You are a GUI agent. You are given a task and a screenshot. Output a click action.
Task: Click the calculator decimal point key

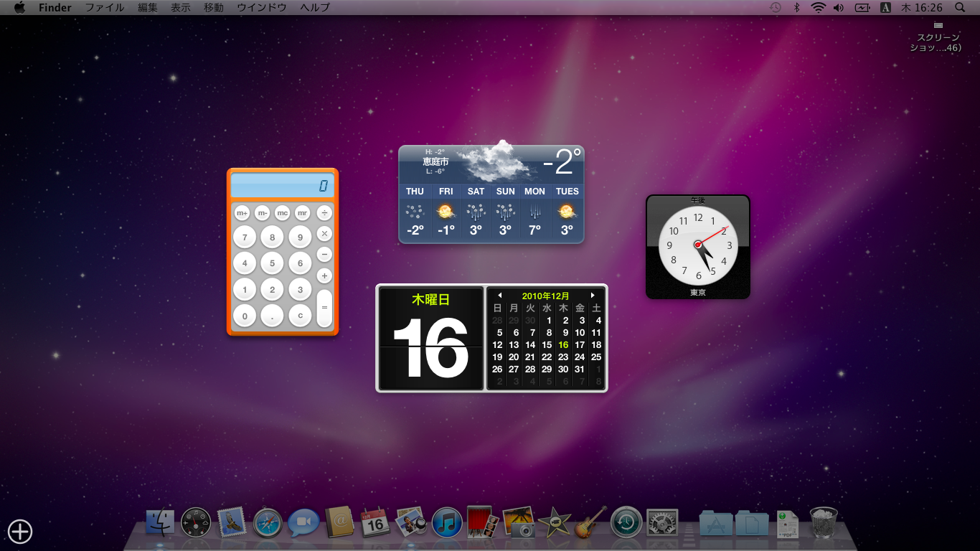click(x=273, y=316)
